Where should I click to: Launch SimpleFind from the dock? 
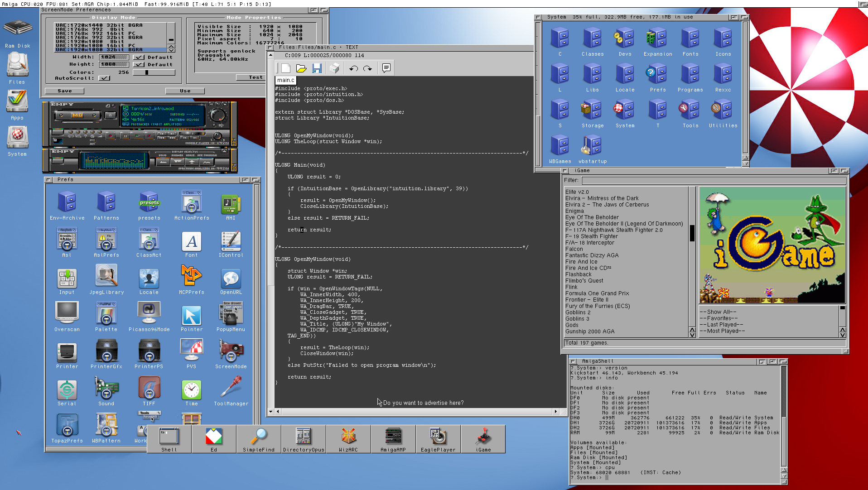259,439
